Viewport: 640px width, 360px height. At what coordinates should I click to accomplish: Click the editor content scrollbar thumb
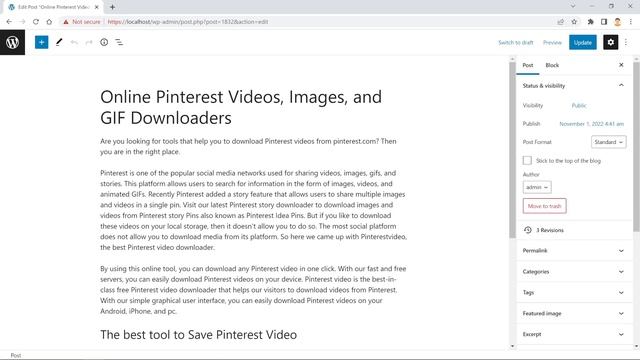point(512,150)
